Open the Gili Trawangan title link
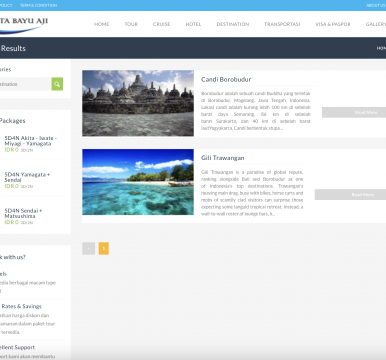The image size is (386, 360). (223, 158)
